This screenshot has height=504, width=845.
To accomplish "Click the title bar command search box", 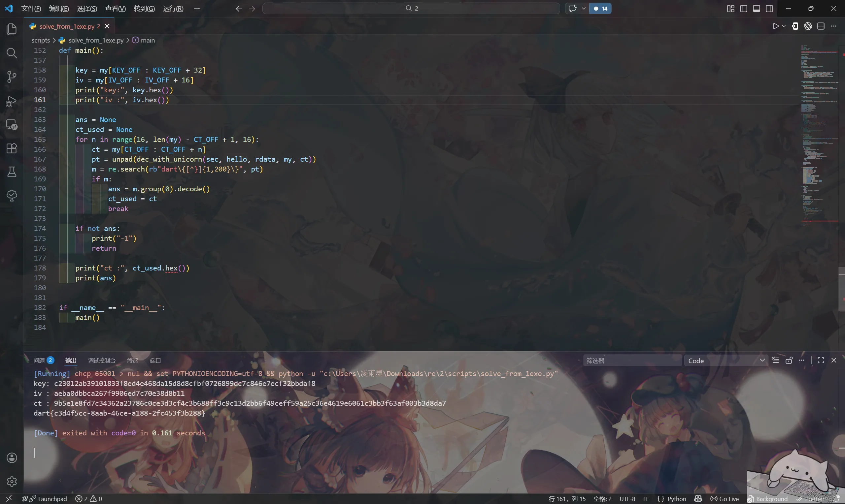I will point(411,9).
